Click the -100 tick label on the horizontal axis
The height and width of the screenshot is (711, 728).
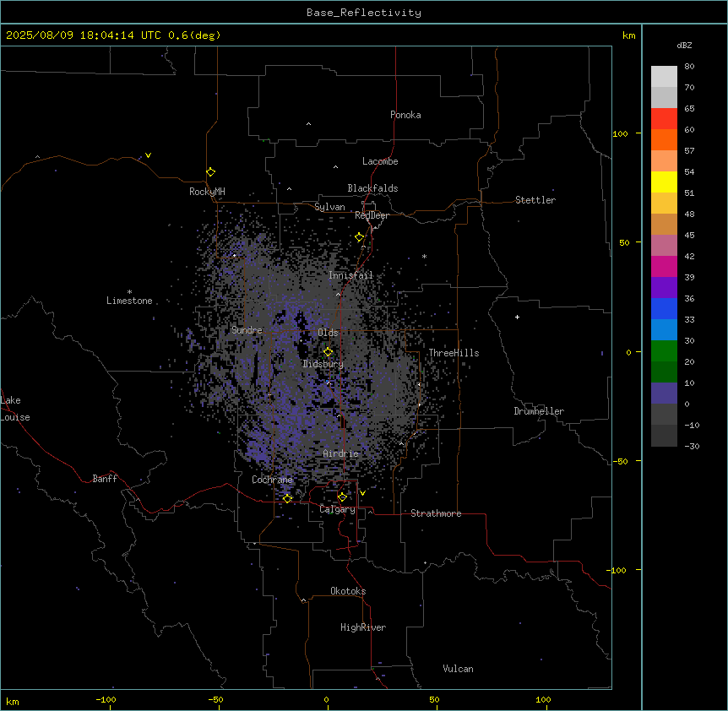tap(106, 699)
